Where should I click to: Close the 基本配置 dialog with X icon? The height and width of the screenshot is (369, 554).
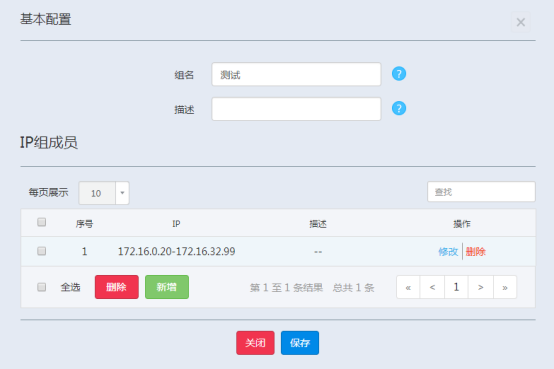(521, 22)
